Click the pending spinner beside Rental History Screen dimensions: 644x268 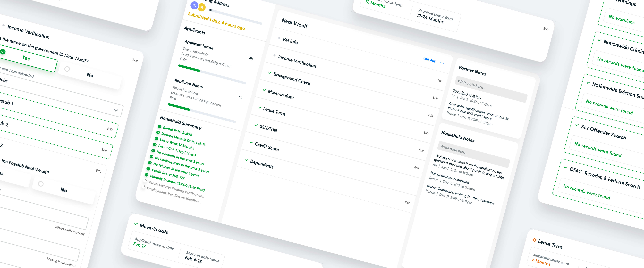145,181
